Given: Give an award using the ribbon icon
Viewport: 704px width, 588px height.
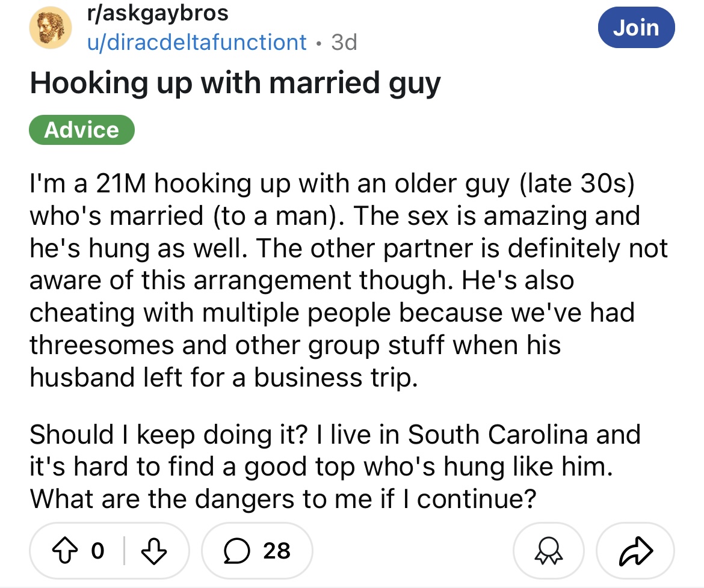Looking at the screenshot, I should pos(548,551).
